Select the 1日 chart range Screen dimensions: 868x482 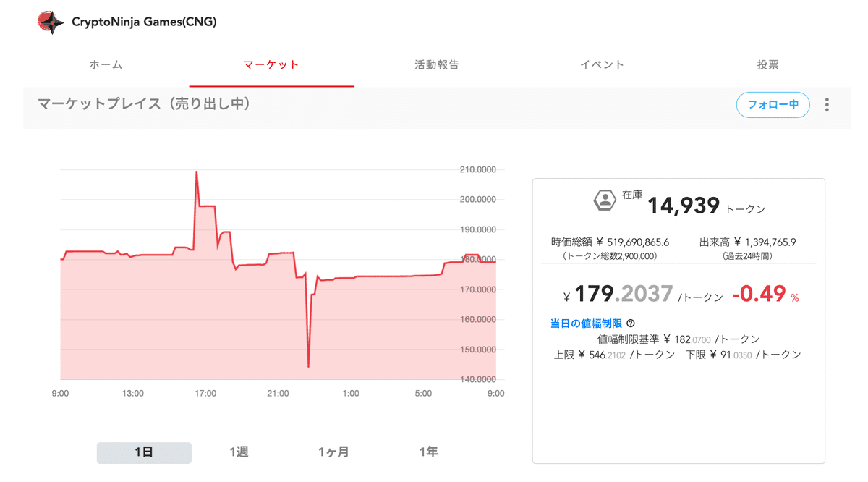[x=144, y=452]
